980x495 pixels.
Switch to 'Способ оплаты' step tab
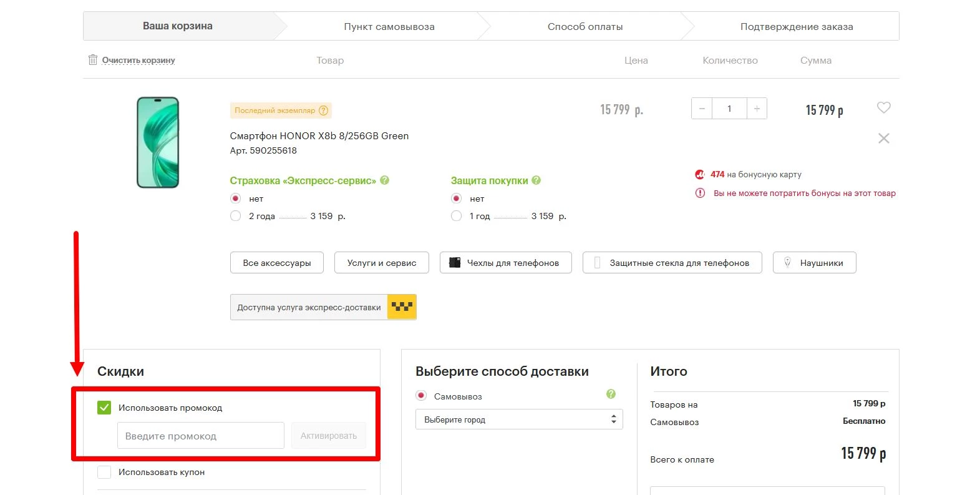coord(585,27)
